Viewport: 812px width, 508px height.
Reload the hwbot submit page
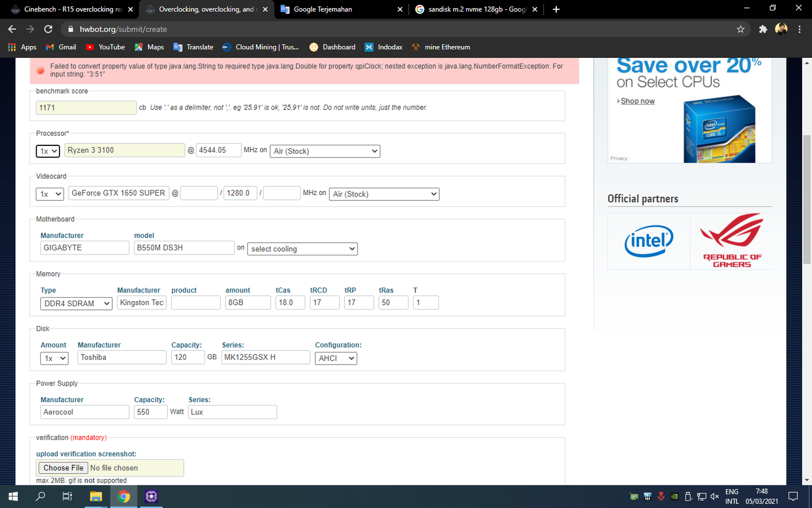tap(48, 29)
